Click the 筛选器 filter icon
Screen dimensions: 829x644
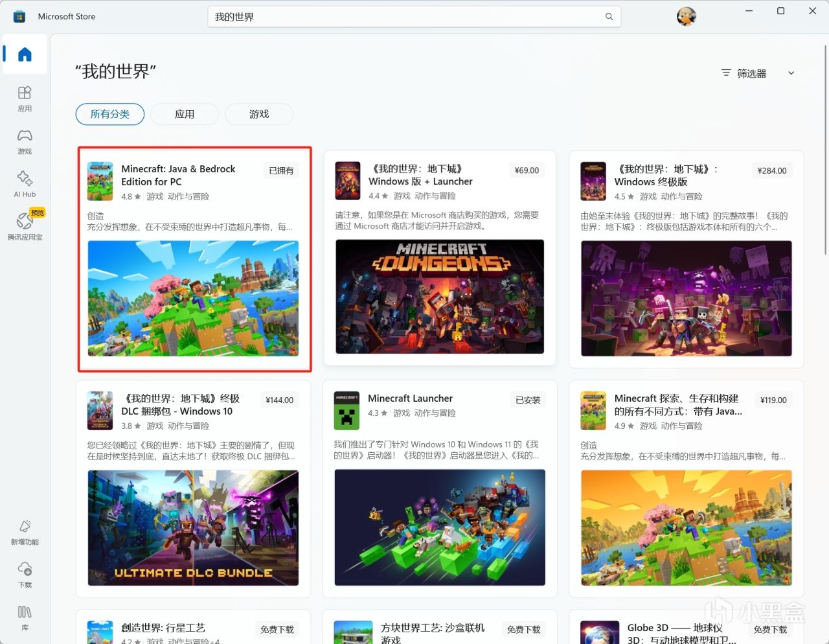coord(726,73)
